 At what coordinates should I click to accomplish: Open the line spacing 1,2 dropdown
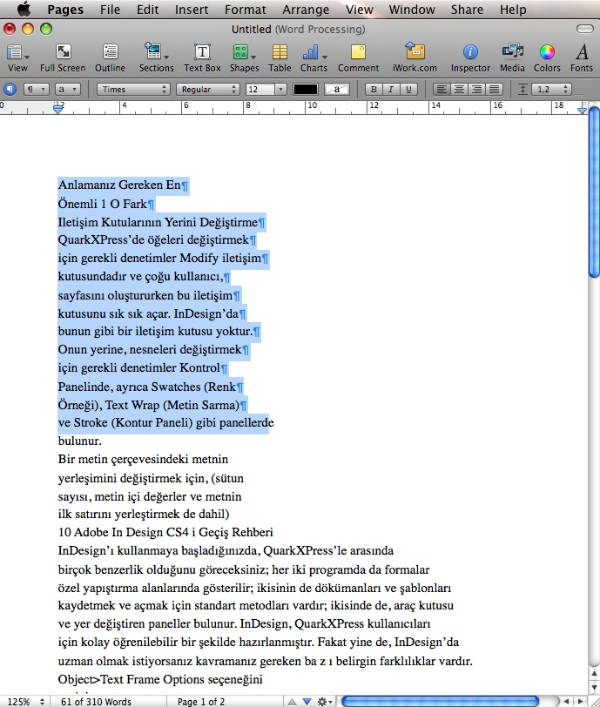point(552,89)
